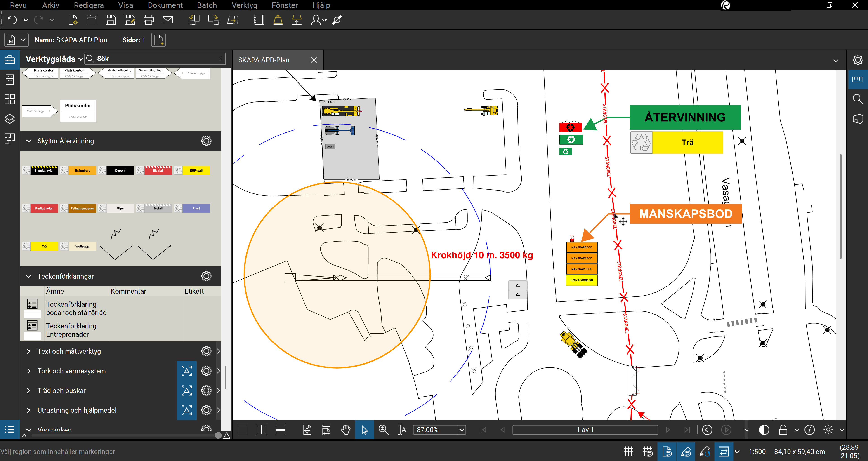Open Thumbnails panel from left sidebar
The width and height of the screenshot is (868, 461).
pos(9,99)
